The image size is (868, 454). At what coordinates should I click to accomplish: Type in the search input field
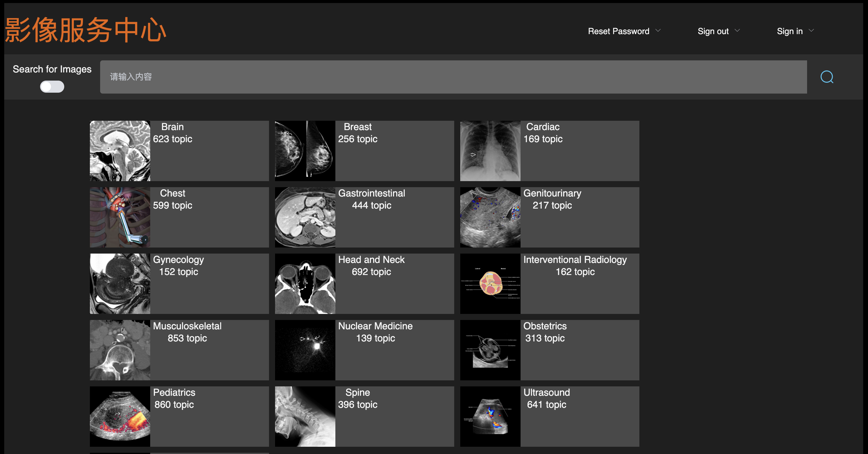coord(453,77)
